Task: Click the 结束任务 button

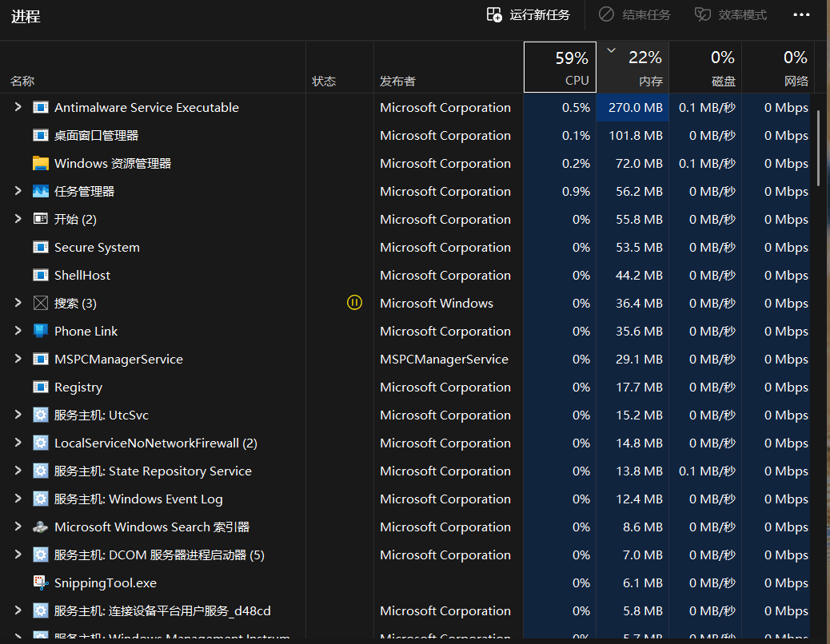Action: click(635, 15)
